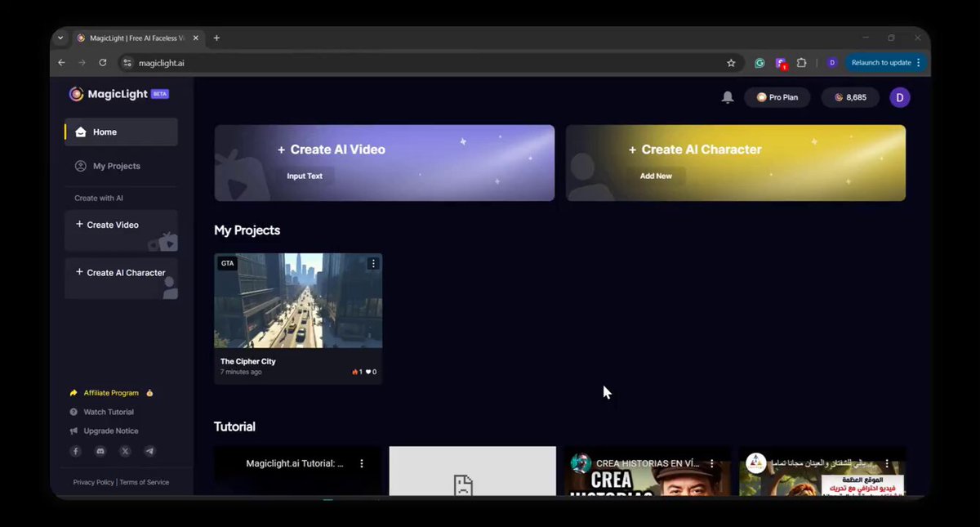Viewport: 980px width, 527px height.
Task: Play the CREA HISTORIAS tutorial video
Action: [x=648, y=471]
